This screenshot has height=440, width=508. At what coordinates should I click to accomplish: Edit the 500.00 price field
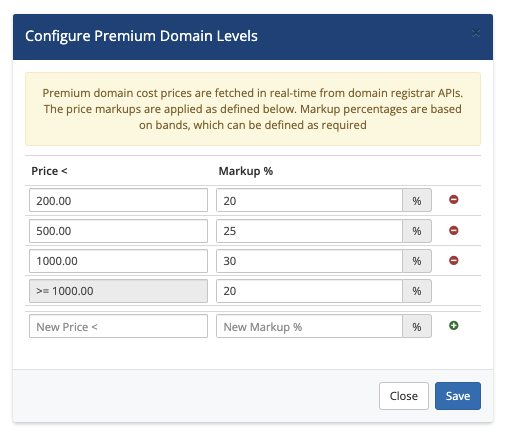click(x=118, y=231)
